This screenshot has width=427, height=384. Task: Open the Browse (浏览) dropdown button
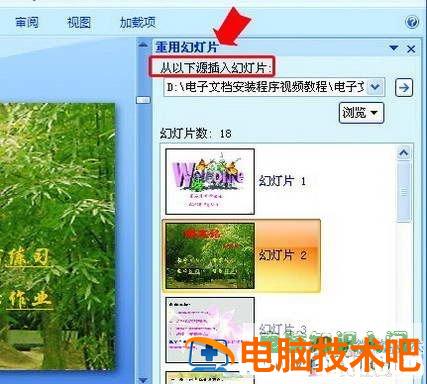tap(361, 113)
